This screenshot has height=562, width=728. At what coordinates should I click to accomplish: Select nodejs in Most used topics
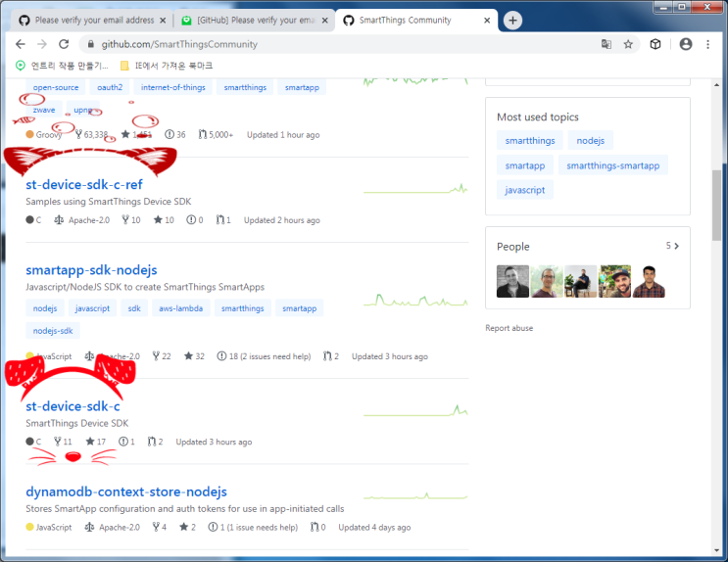click(x=590, y=141)
